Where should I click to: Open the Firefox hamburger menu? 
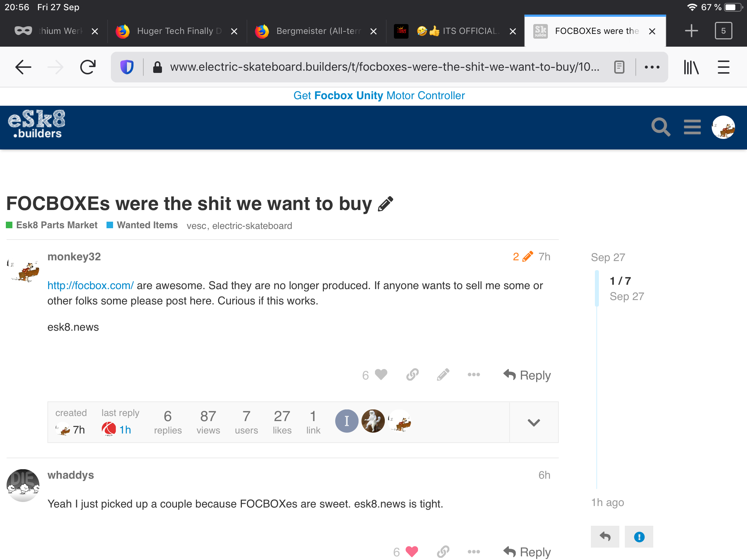[723, 67]
